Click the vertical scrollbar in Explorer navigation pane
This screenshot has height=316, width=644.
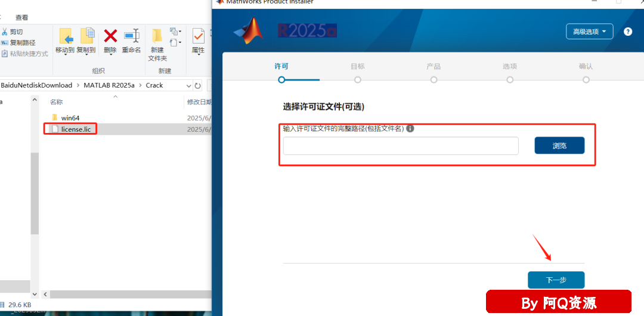[x=35, y=193]
